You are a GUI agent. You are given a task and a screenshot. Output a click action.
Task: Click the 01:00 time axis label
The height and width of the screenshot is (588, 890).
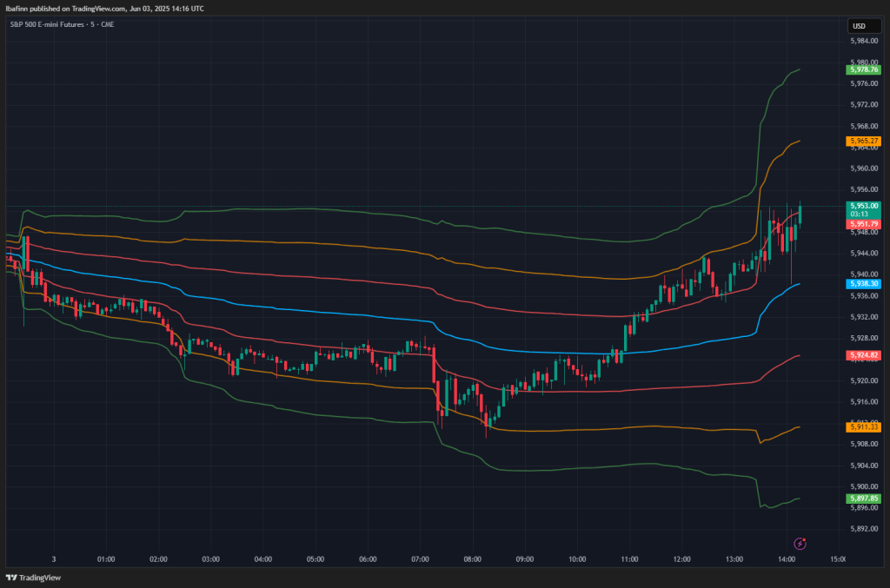(x=106, y=559)
